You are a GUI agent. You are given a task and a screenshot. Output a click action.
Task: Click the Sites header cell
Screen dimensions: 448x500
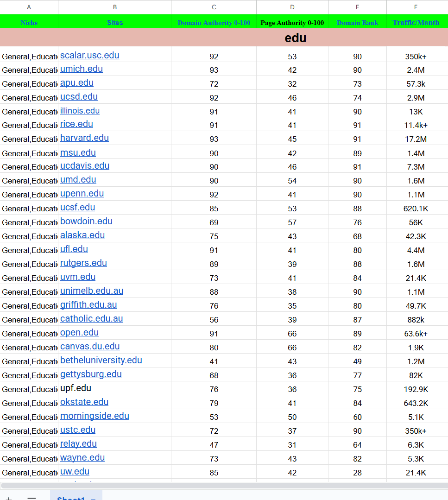115,22
